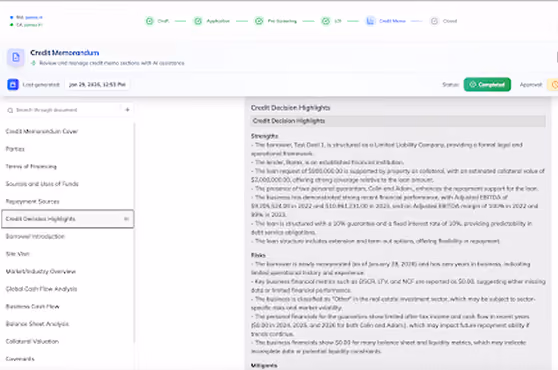558x370 pixels.
Task: Click the plus icon beside document search
Action: (127, 110)
